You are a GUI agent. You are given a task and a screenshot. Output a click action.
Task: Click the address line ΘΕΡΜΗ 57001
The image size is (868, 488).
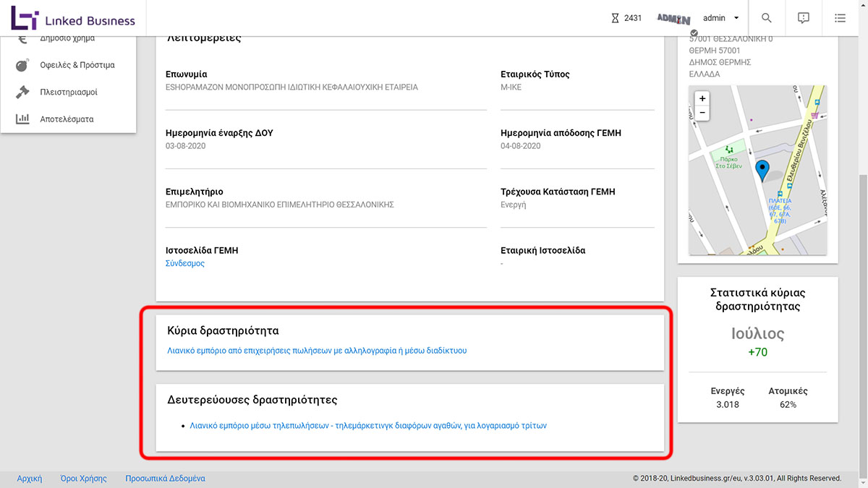pos(715,51)
